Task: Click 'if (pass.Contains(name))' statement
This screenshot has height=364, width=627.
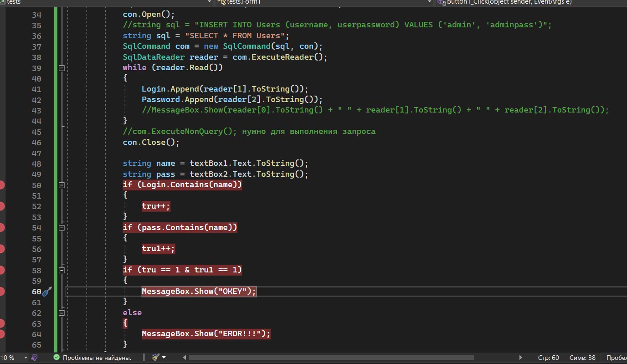Action: (x=180, y=227)
